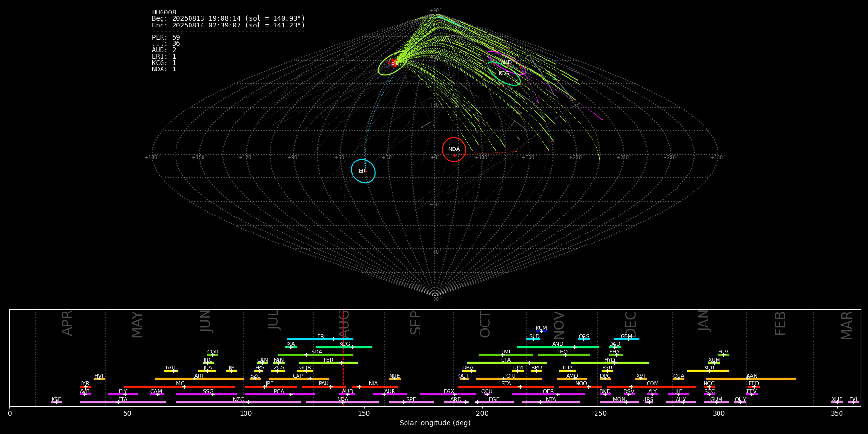Image resolution: width=868 pixels, height=434 pixels.
Task: Select the red COM shower bar
Action: [x=652, y=386]
